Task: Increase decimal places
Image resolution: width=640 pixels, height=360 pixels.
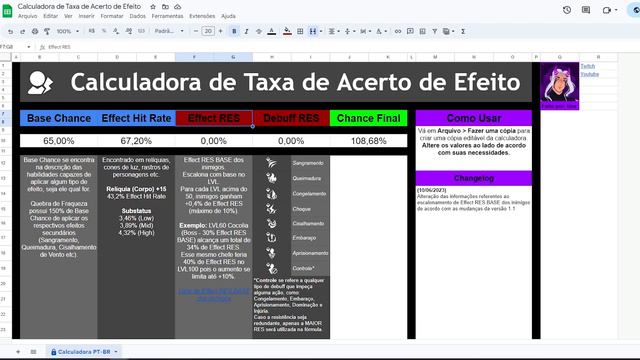Action: (129, 31)
